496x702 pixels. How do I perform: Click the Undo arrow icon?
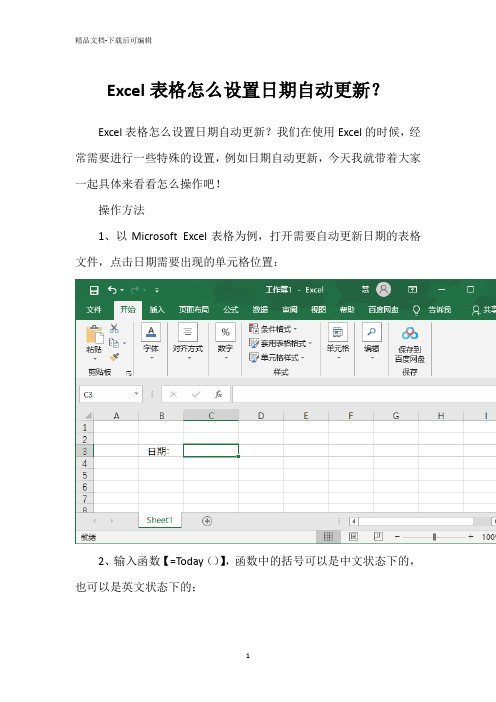pos(112,290)
